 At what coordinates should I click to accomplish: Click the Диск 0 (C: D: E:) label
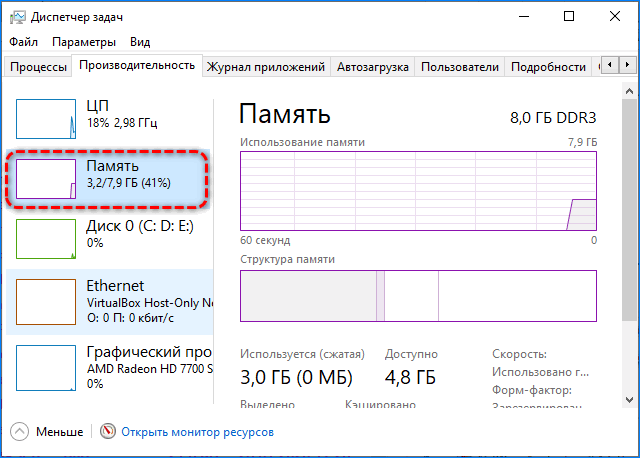click(x=140, y=226)
